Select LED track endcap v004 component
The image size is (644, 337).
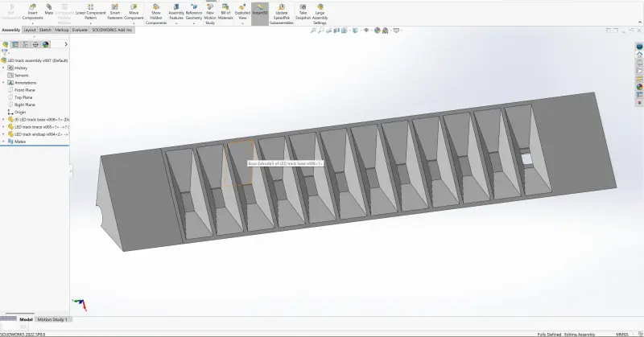click(x=39, y=134)
